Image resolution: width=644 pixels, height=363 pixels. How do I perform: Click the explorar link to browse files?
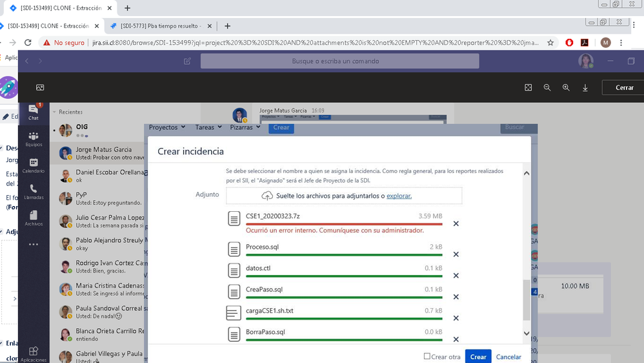click(399, 196)
